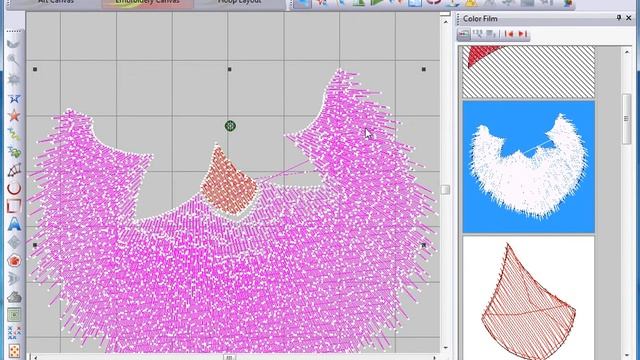The height and width of the screenshot is (360, 640).
Task: Select the blue outlined star tool
Action: tap(14, 98)
